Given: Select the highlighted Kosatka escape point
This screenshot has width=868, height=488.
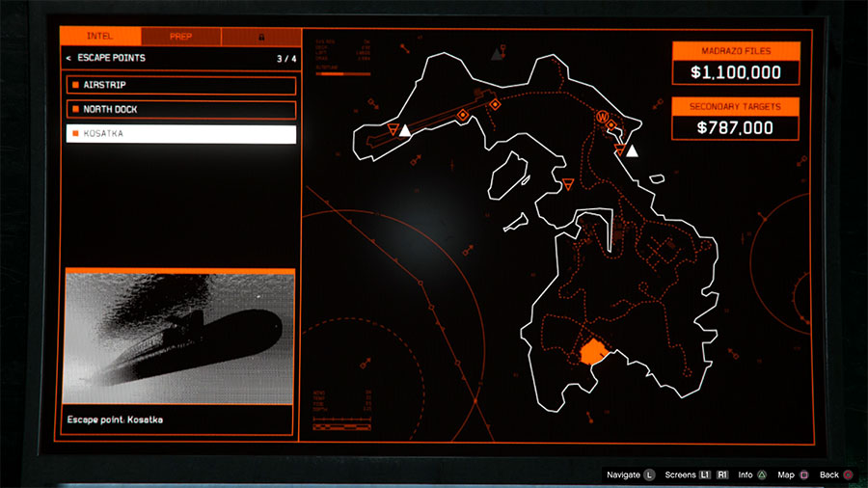Looking at the screenshot, I should tap(180, 134).
